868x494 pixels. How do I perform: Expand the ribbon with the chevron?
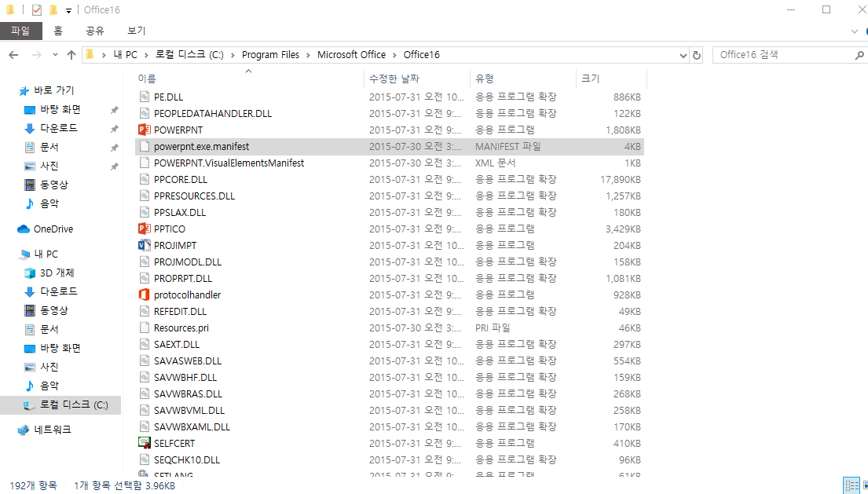(854, 31)
